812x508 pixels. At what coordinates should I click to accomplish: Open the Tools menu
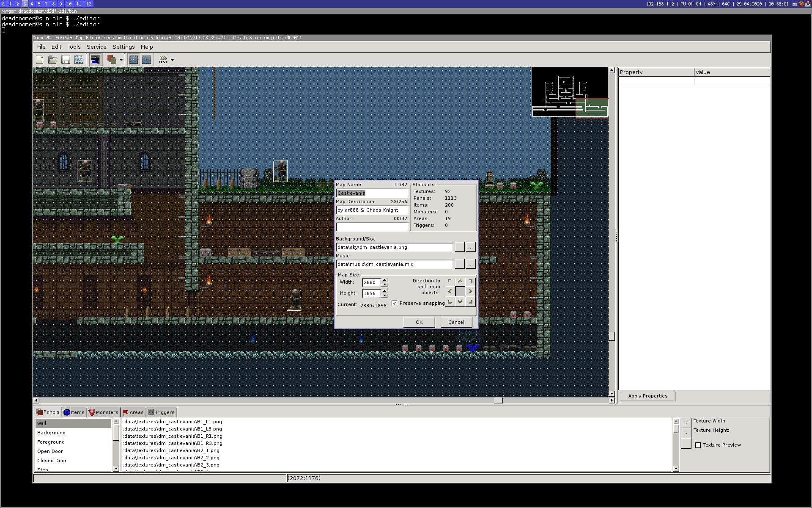[x=74, y=47]
